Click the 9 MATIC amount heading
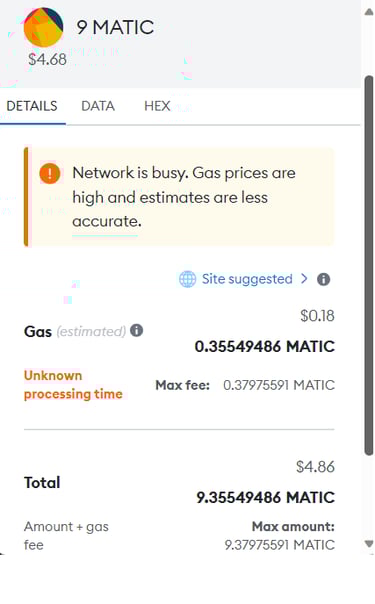 [x=115, y=27]
